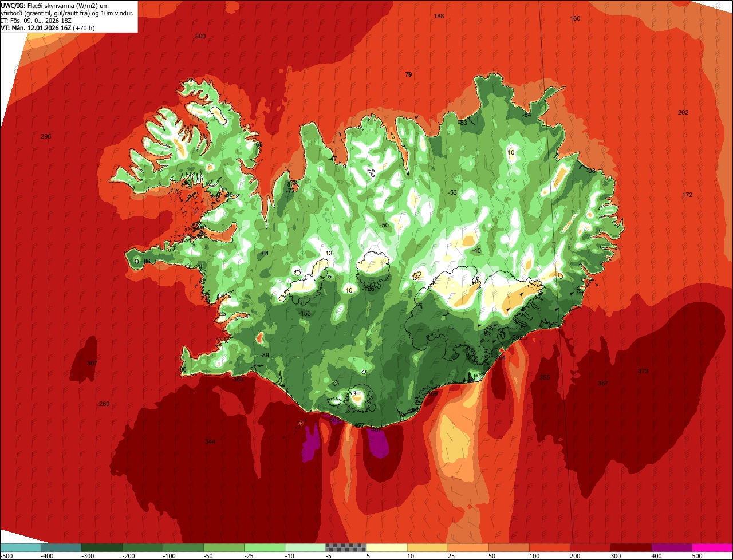Click the map value '-61' in western Iceland
The image size is (733, 560).
click(265, 253)
